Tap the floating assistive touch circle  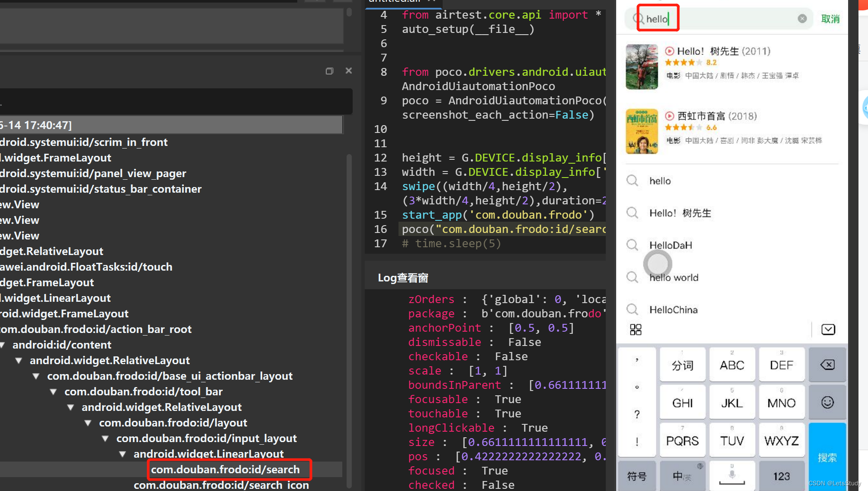point(657,264)
